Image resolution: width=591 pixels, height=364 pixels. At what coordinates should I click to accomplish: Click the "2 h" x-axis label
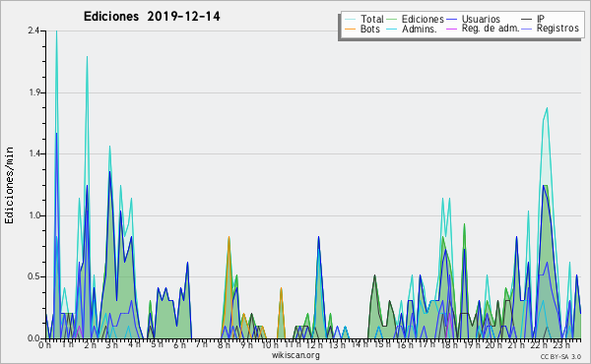[x=90, y=344]
